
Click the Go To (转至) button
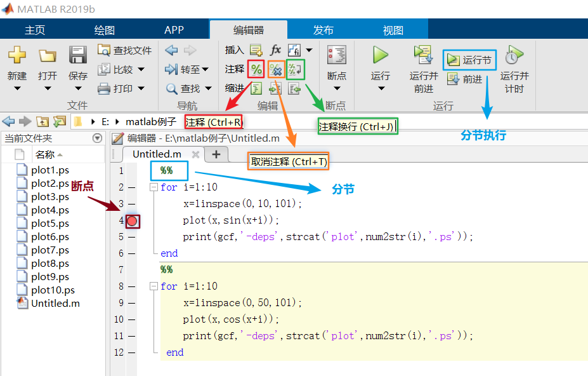(182, 69)
